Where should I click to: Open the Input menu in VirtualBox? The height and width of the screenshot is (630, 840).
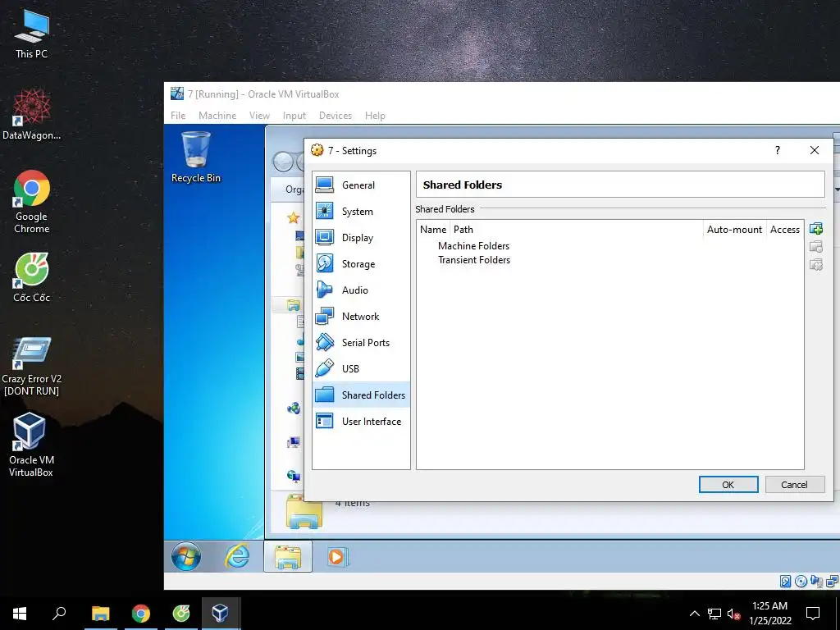pos(294,115)
